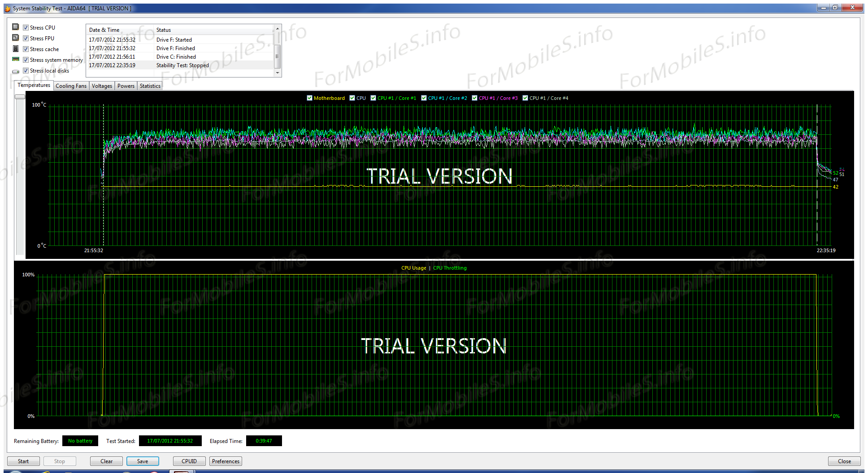Open Preferences for the stability test

226,461
